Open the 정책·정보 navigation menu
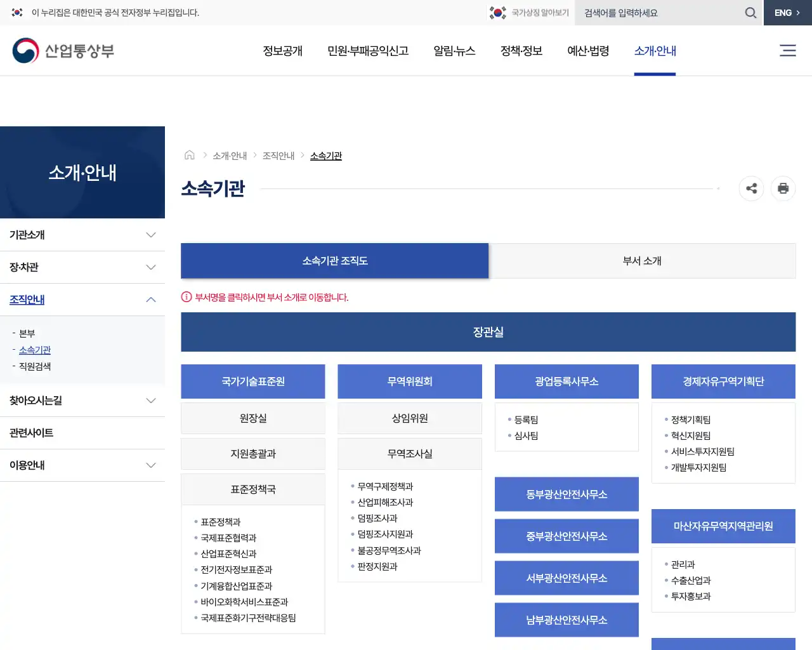Viewport: 812px width, 650px height. tap(521, 51)
